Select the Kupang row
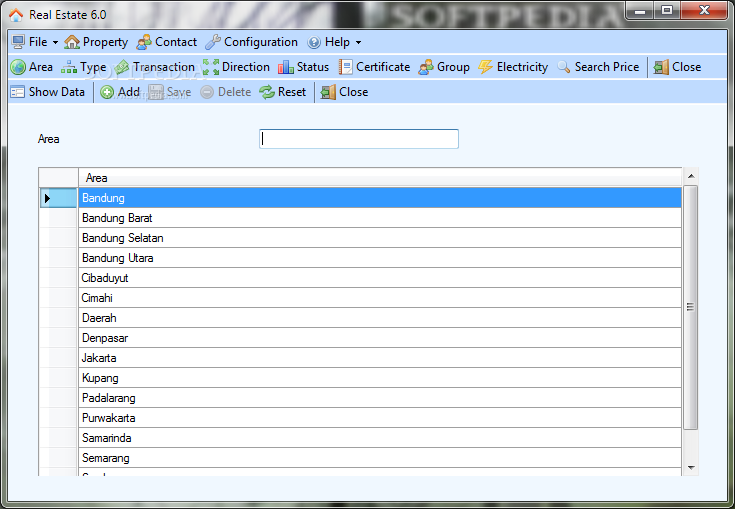 (380, 378)
